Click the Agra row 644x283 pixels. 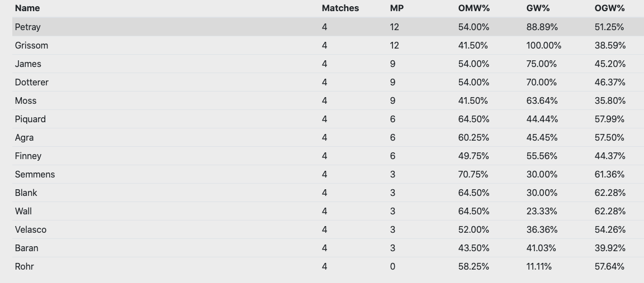tap(328, 137)
